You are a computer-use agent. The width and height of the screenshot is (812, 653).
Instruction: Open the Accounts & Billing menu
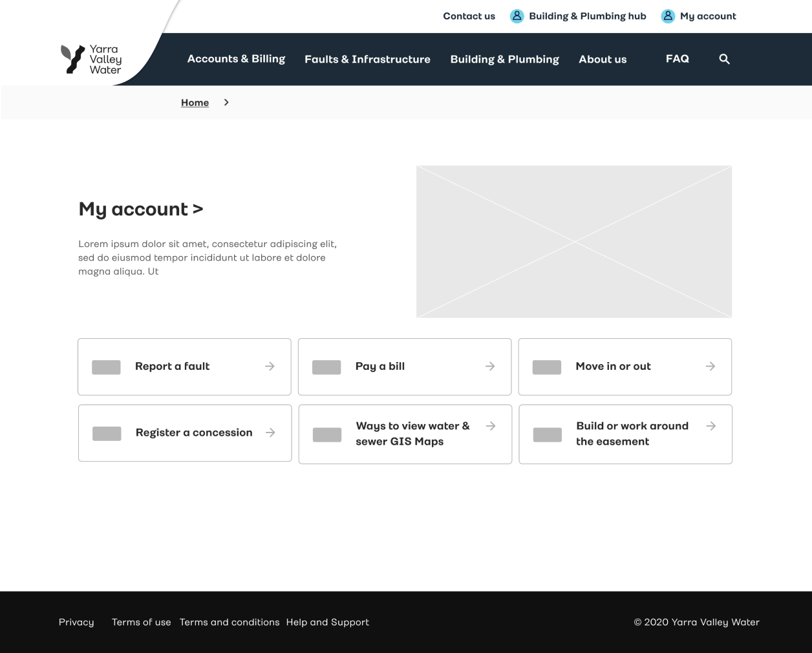tap(236, 59)
